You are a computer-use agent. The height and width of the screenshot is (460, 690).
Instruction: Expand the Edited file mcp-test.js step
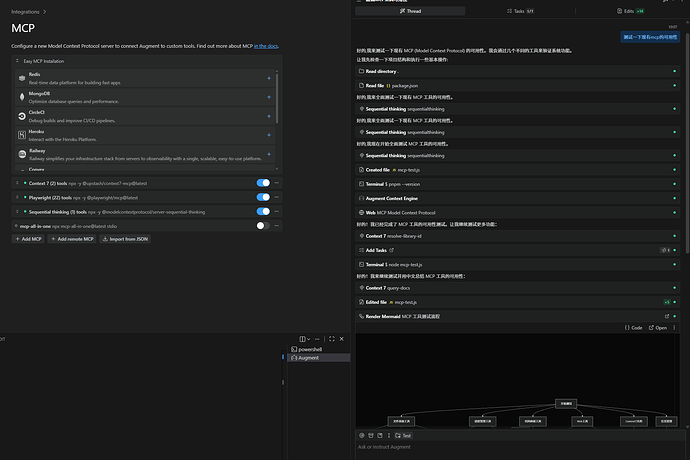(x=518, y=302)
